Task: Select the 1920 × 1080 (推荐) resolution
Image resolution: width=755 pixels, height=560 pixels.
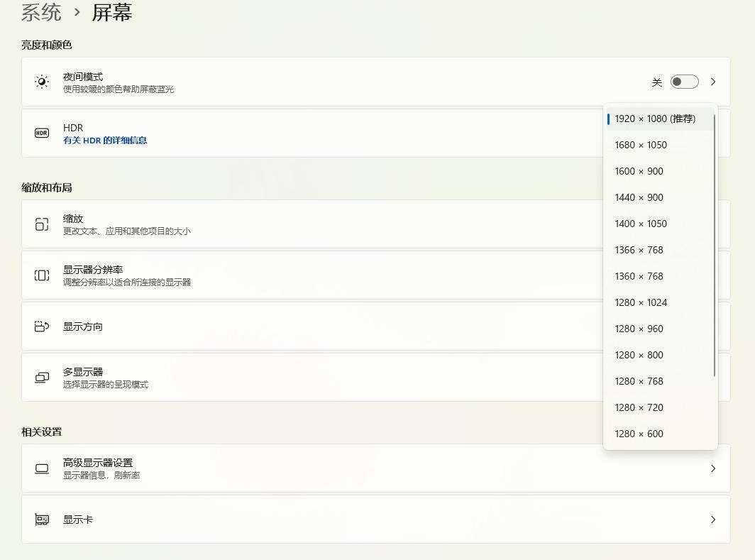Action: pyautogui.click(x=654, y=119)
